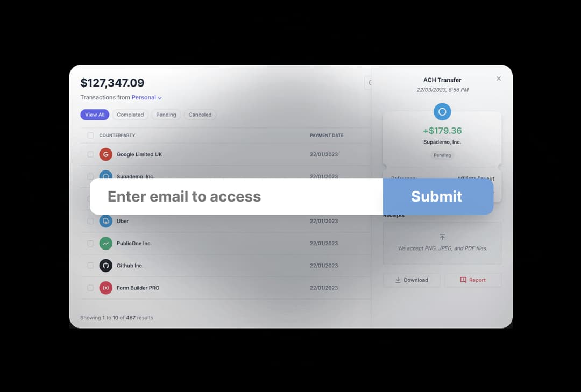
Task: Tick the Google Limited UK checkbox
Action: (x=90, y=154)
